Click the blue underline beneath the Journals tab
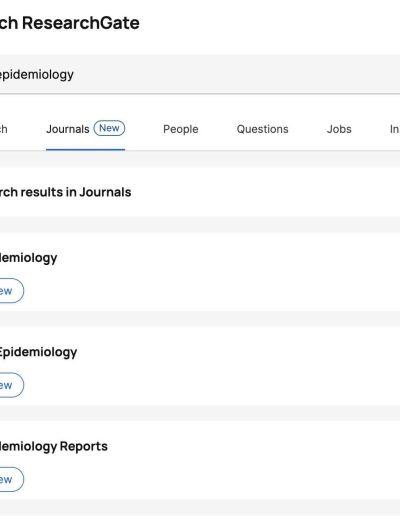400x516 pixels. (x=85, y=150)
